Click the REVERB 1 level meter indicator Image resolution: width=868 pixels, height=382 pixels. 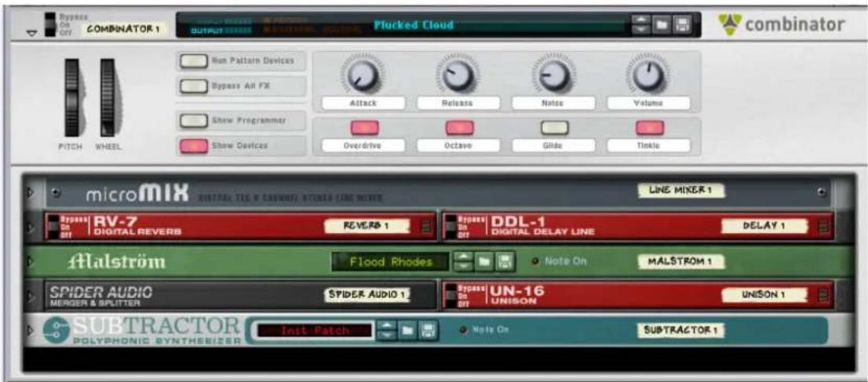pos(425,227)
